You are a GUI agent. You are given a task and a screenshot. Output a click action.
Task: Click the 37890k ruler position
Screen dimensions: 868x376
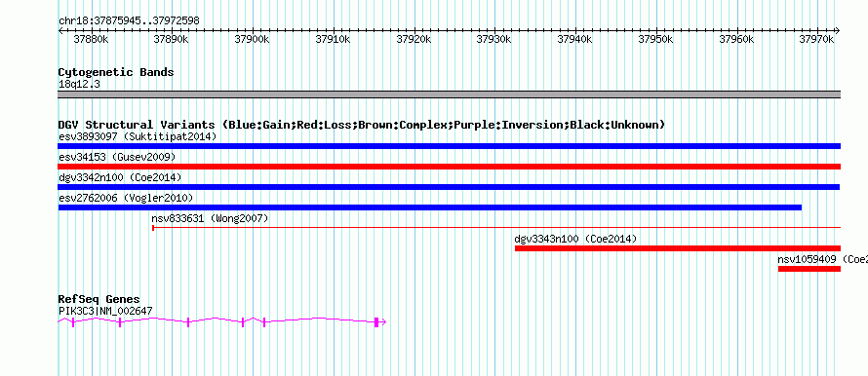[x=172, y=39]
